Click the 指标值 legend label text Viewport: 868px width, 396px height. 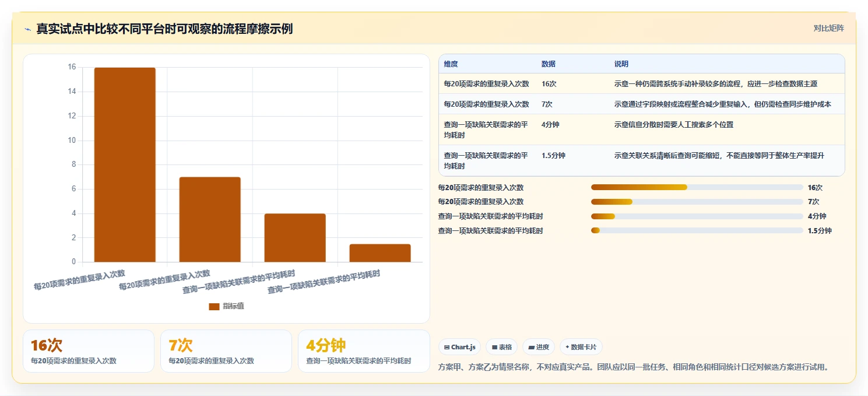(x=233, y=306)
